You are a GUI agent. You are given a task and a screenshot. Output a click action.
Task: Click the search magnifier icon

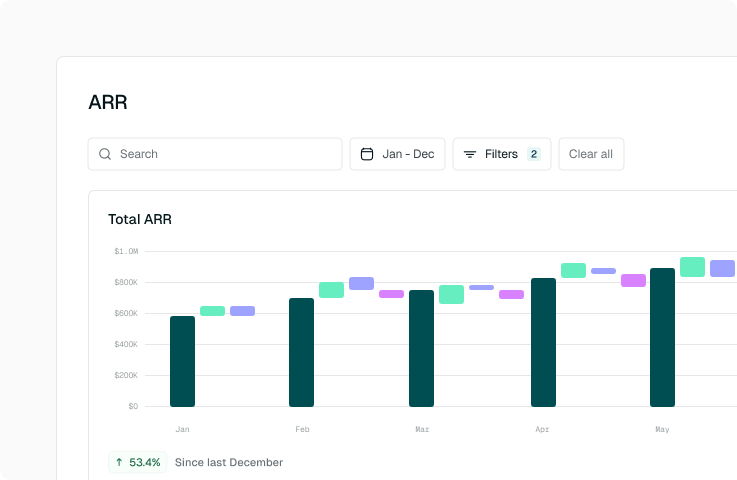(x=105, y=154)
